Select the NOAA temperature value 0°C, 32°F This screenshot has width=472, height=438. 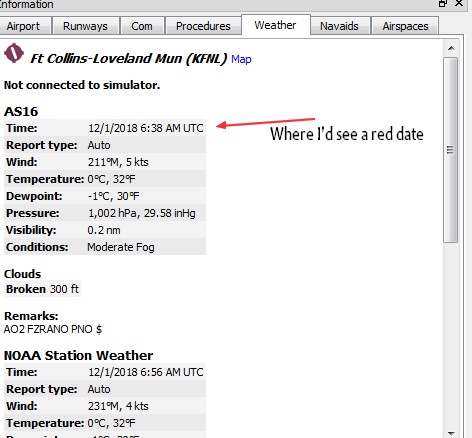coord(111,423)
